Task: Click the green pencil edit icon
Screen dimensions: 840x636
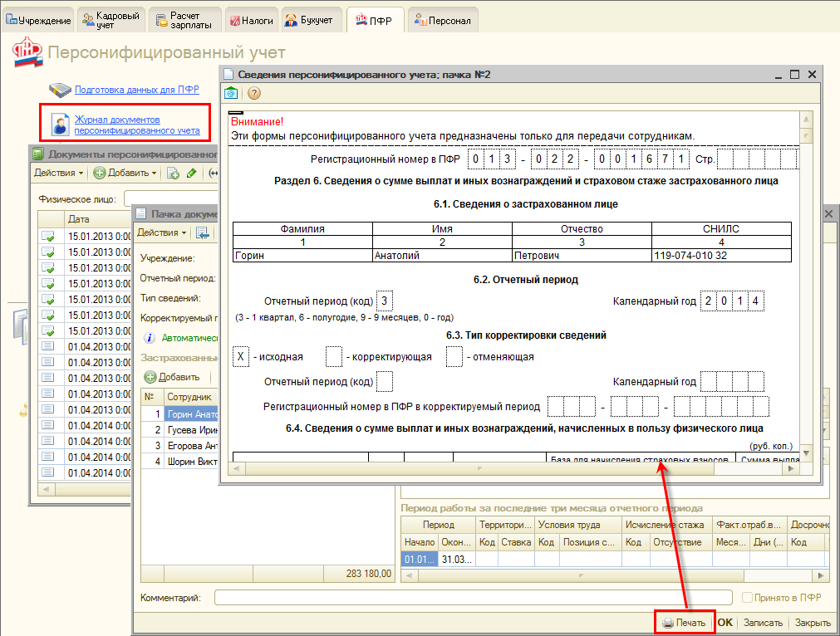Action: click(191, 173)
